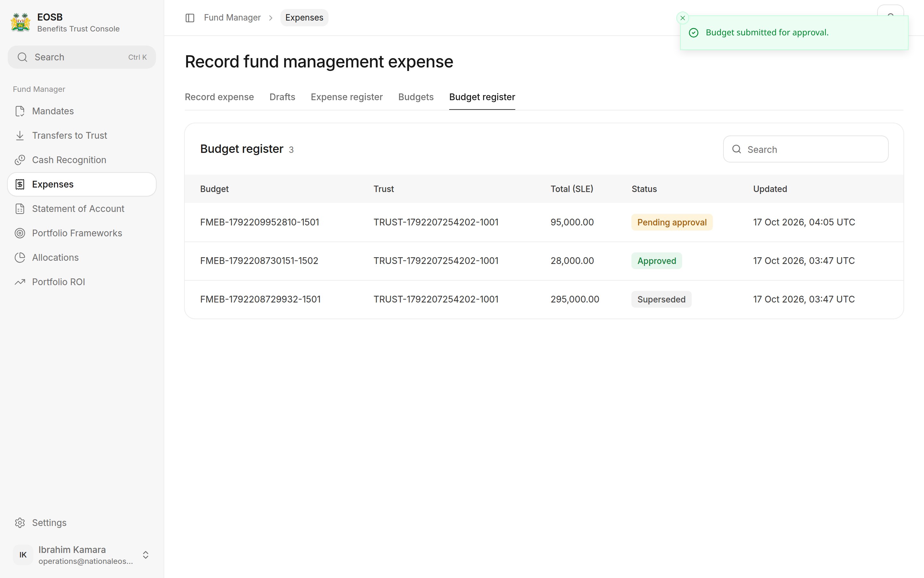Click the Expenses breadcrumb chip

point(304,18)
